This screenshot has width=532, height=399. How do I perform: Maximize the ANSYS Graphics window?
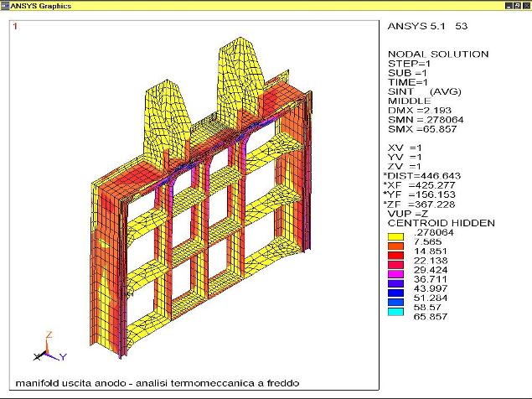(x=517, y=5)
